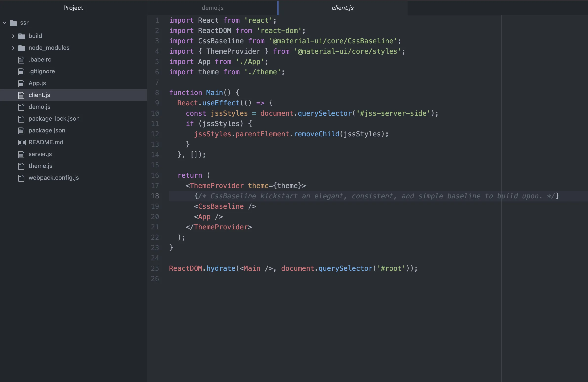Click '@material-ui/core/CssBaseline' import path
Image resolution: width=588 pixels, height=382 pixels.
(333, 41)
